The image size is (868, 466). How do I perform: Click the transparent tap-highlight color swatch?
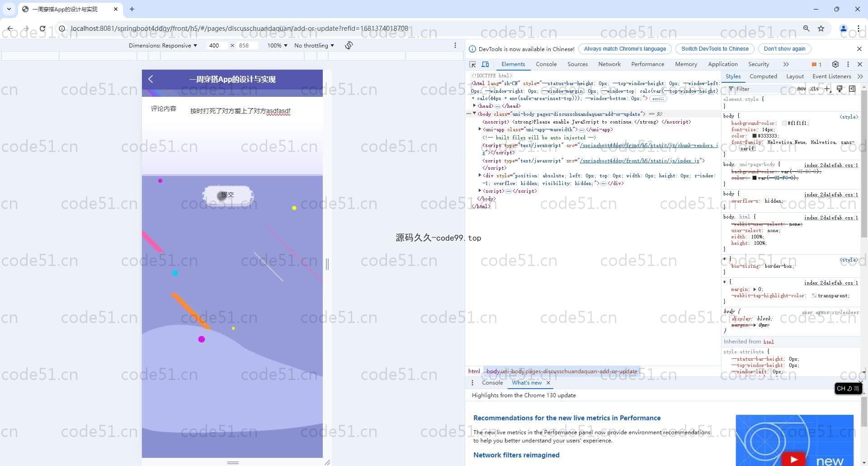click(814, 295)
